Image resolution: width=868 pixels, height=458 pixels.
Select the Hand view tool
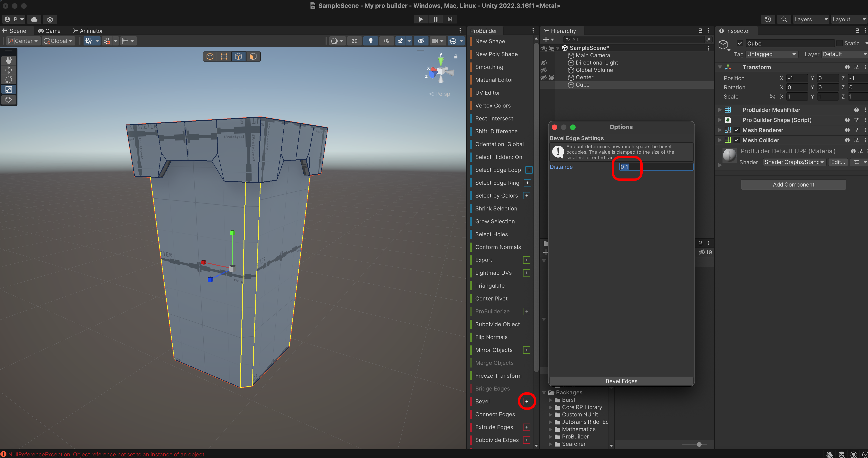click(9, 60)
